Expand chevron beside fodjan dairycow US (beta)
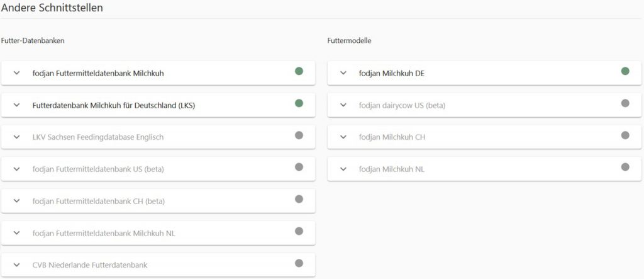 (343, 105)
